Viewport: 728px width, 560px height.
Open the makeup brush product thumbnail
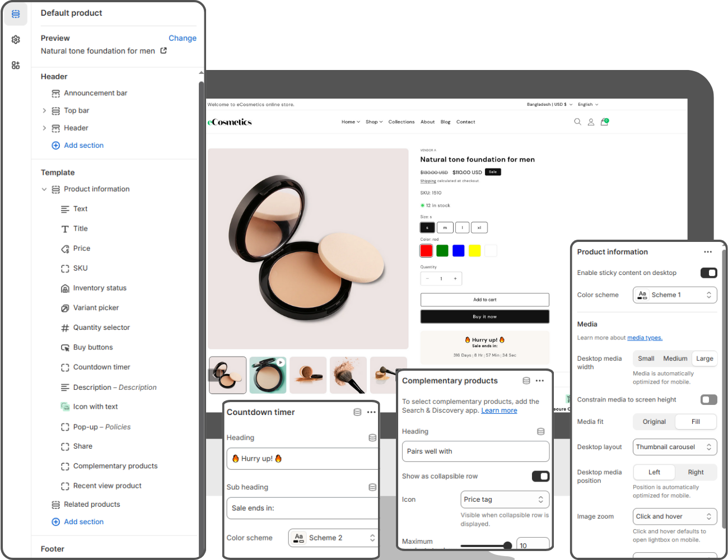[x=348, y=375]
